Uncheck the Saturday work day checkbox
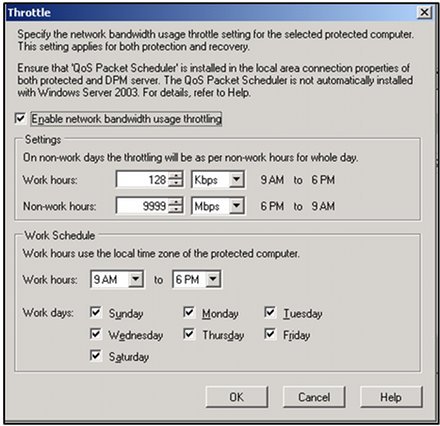The width and height of the screenshot is (440, 426). [96, 355]
